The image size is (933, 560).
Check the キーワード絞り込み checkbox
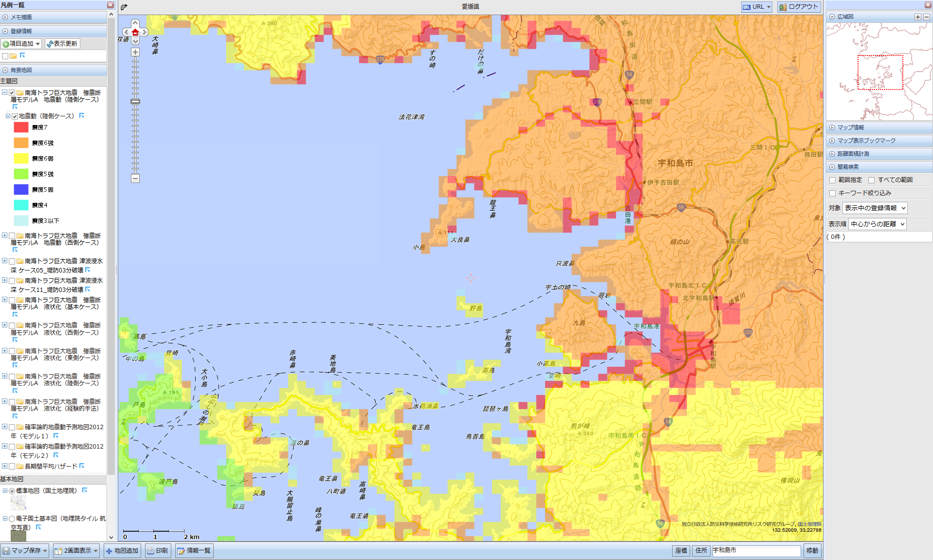pyautogui.click(x=833, y=193)
